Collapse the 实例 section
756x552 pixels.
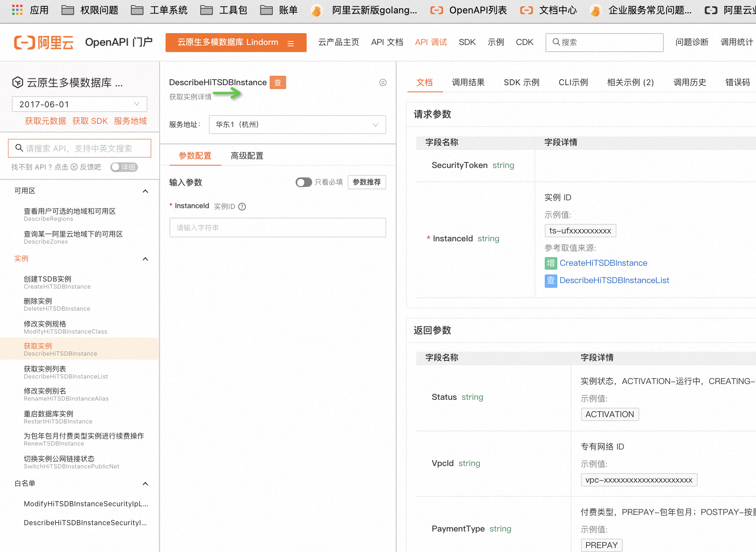pyautogui.click(x=145, y=259)
